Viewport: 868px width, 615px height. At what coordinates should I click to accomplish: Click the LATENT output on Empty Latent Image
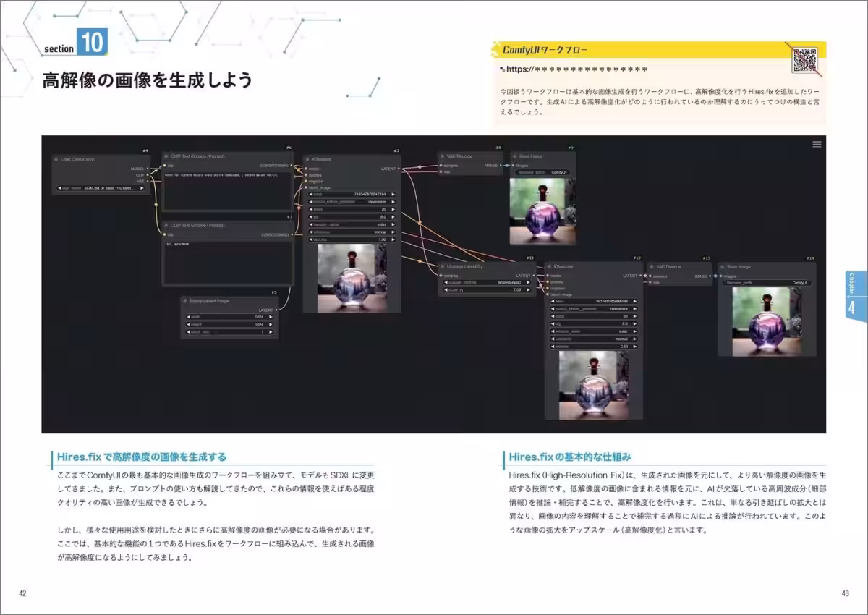(x=277, y=310)
